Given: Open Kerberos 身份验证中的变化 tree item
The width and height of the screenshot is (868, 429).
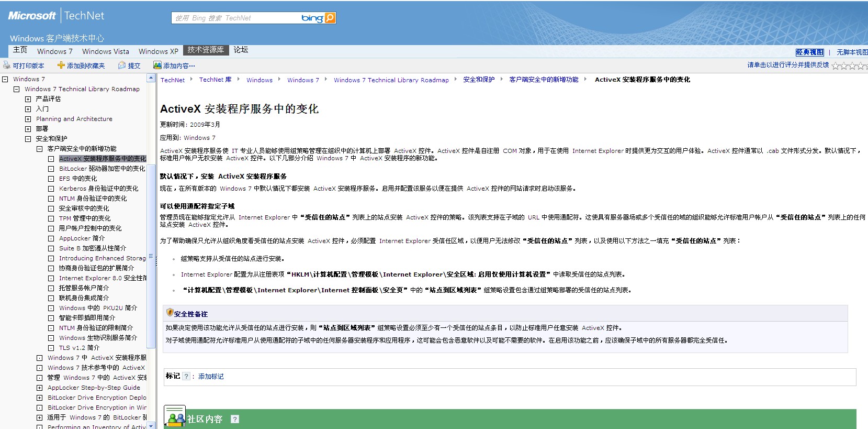Looking at the screenshot, I should [99, 189].
